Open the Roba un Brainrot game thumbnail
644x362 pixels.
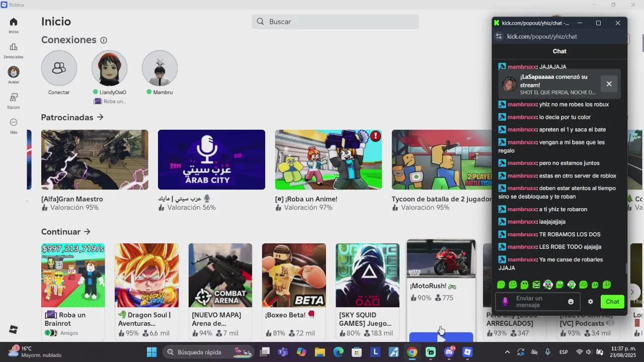pos(73,275)
